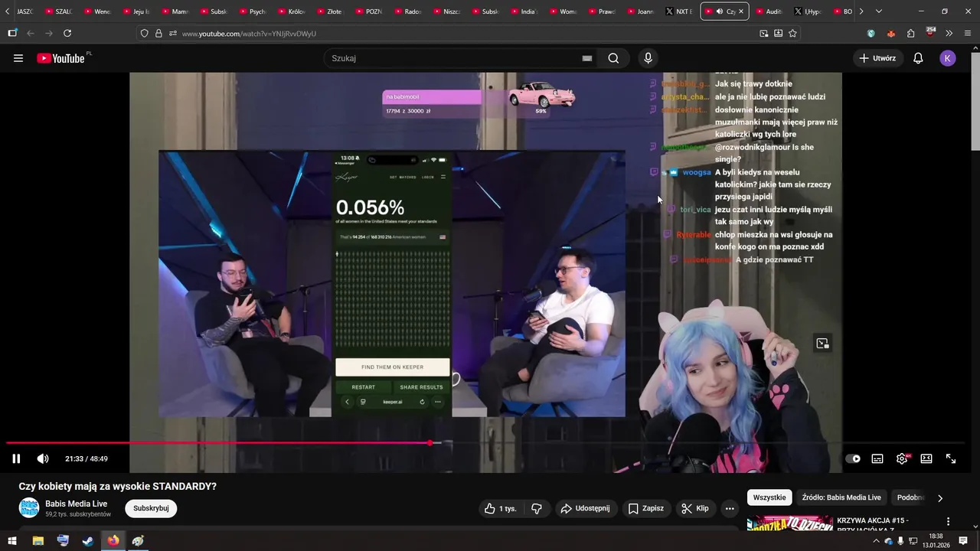The image size is (980, 551).
Task: Start voice search with the microphone
Action: pos(648,58)
